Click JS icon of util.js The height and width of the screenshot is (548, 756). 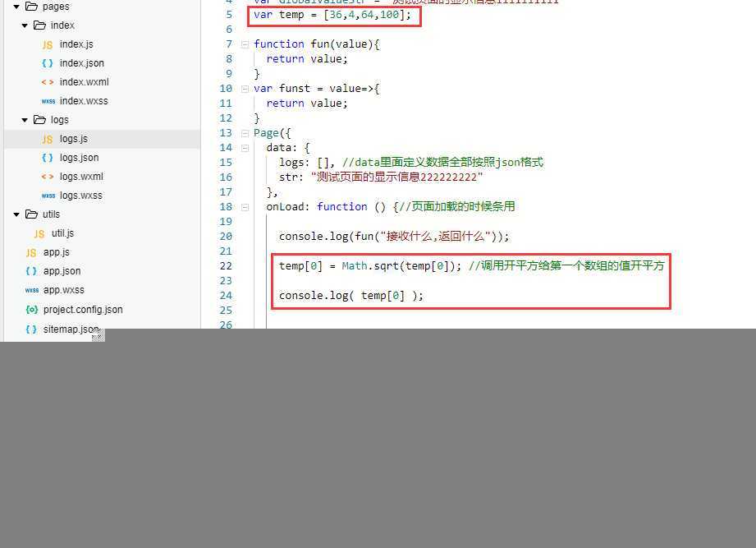(39, 234)
